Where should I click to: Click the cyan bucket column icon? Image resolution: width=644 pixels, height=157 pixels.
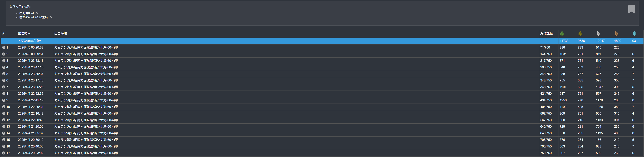pos(634,33)
